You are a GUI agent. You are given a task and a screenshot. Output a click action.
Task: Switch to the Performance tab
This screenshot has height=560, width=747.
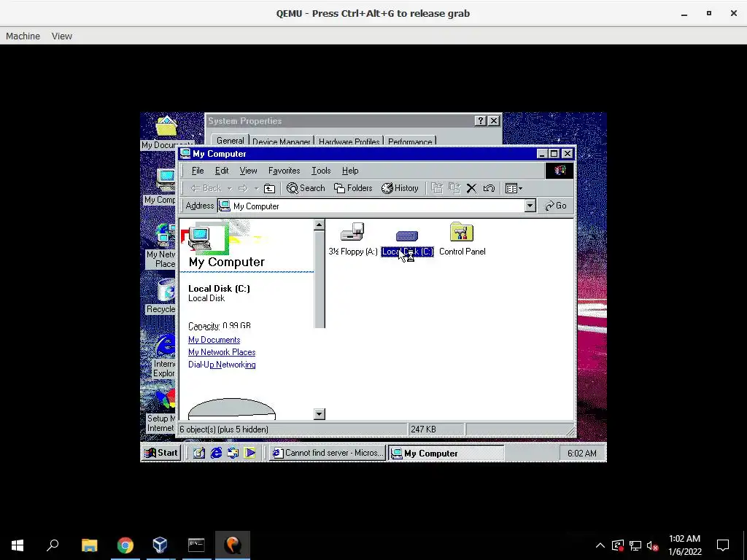click(x=410, y=141)
